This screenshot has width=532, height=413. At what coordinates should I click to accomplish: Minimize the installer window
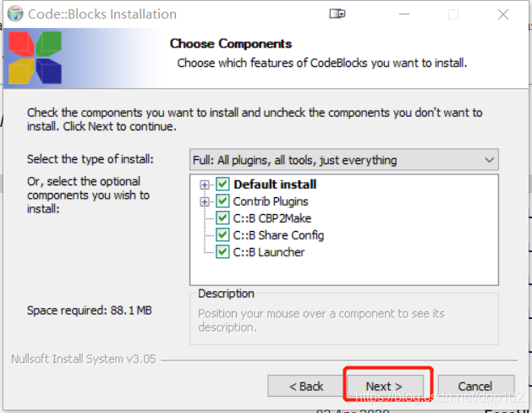tap(404, 14)
